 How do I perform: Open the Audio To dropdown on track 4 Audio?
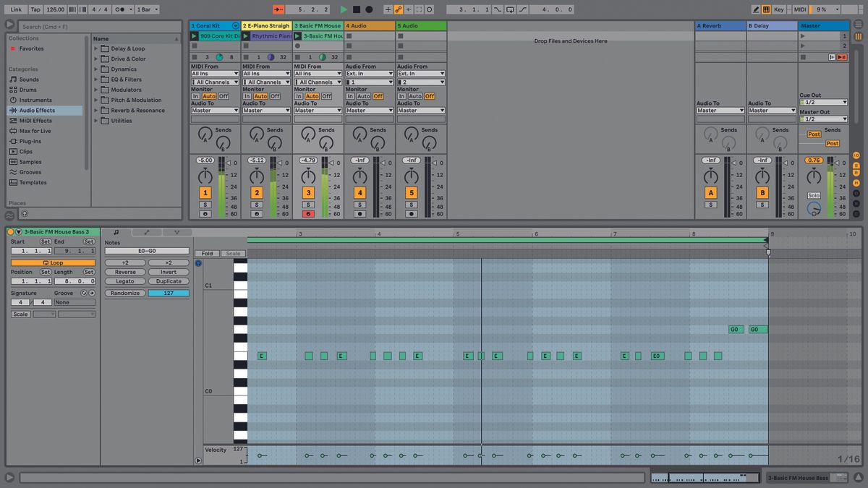[369, 110]
